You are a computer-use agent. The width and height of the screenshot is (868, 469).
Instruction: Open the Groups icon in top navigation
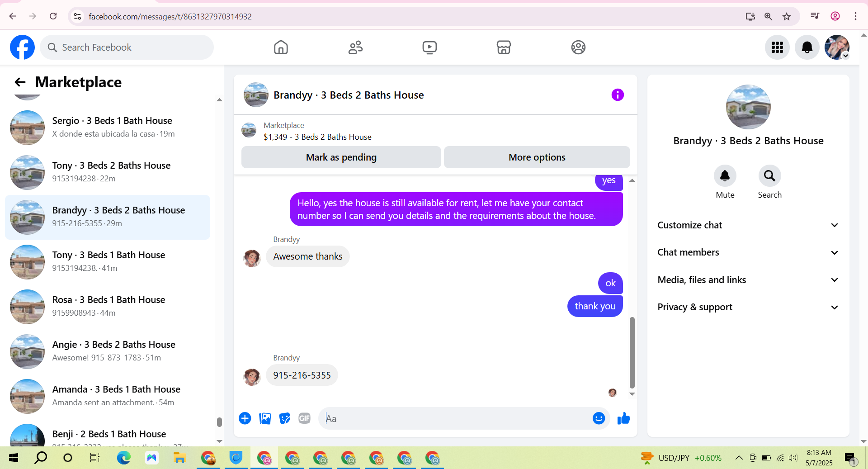(578, 47)
